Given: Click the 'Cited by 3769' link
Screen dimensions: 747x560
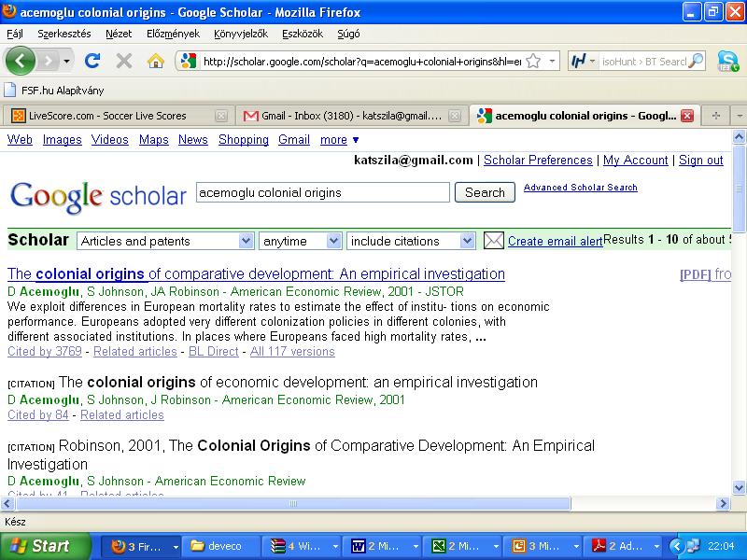Looking at the screenshot, I should [x=45, y=352].
